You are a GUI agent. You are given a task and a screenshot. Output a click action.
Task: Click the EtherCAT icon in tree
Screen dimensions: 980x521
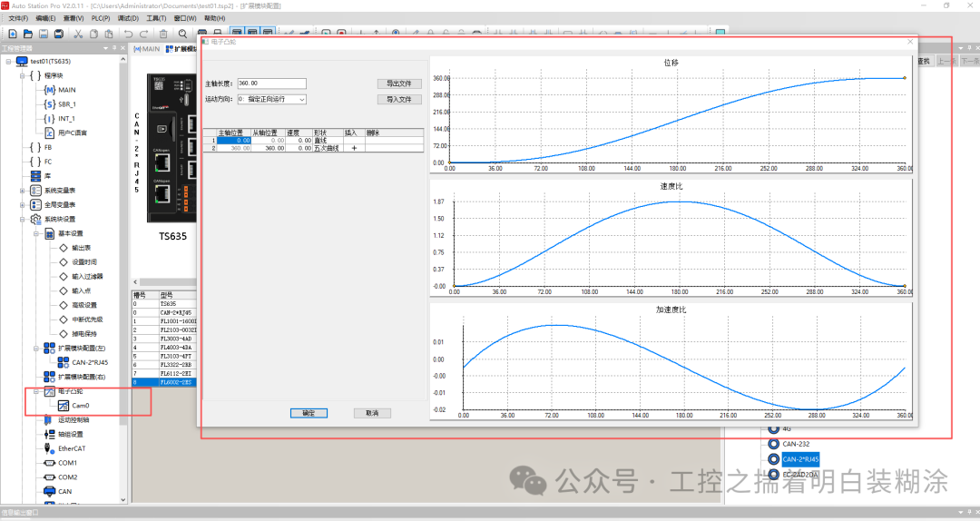click(49, 448)
